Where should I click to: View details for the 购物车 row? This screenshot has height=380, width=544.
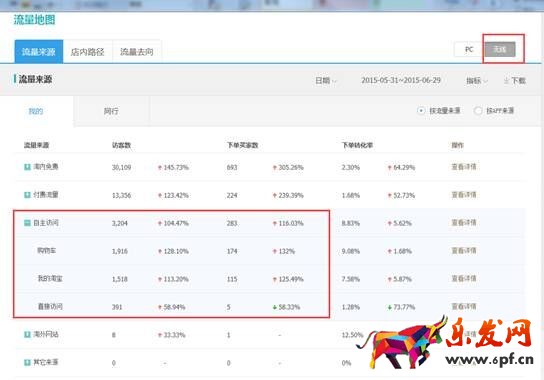pyautogui.click(x=464, y=251)
